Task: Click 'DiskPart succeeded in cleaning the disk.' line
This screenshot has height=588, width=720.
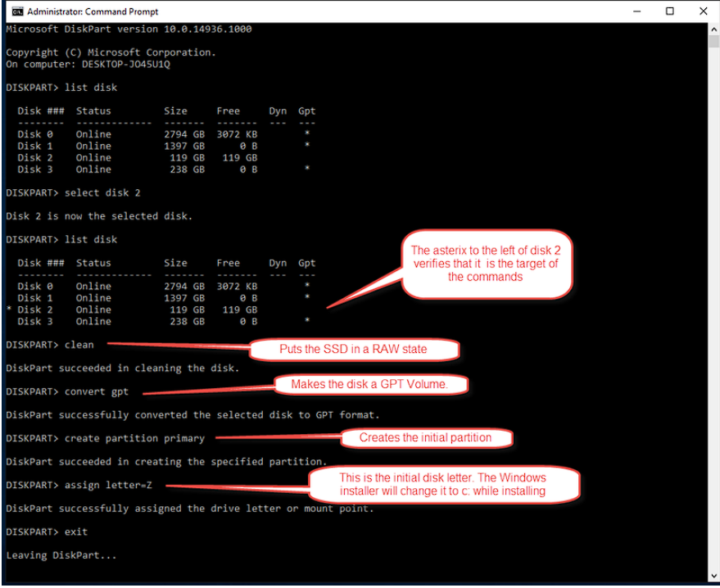Action: point(123,369)
